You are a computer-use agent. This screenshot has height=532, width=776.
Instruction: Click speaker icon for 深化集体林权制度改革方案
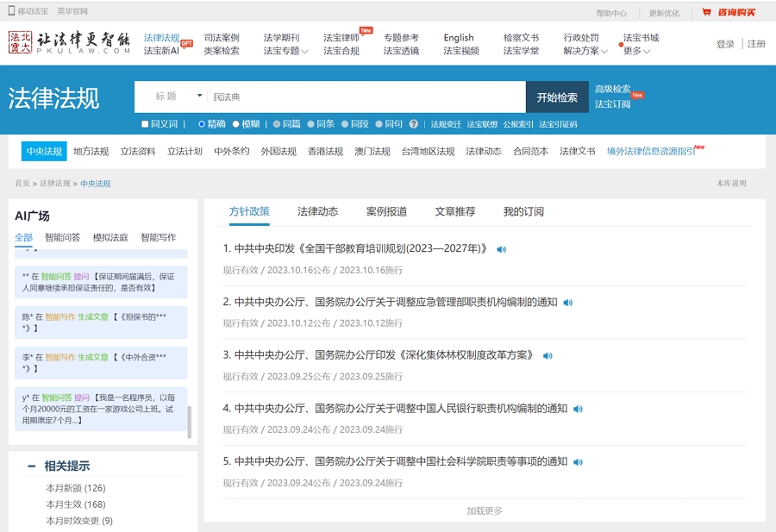548,356
